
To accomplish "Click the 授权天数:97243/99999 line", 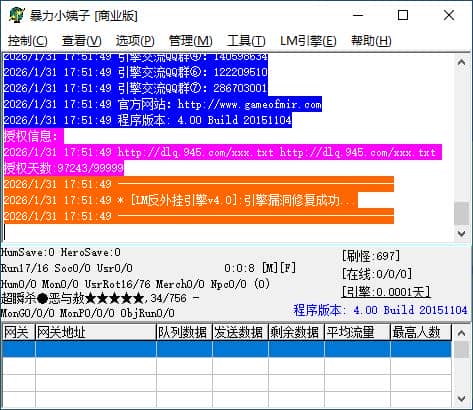I will [64, 168].
